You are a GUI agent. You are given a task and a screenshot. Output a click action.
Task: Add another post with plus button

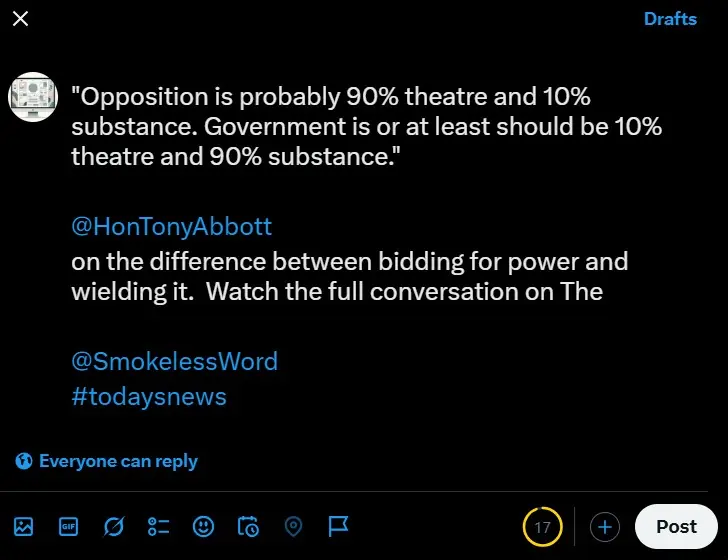click(x=605, y=527)
